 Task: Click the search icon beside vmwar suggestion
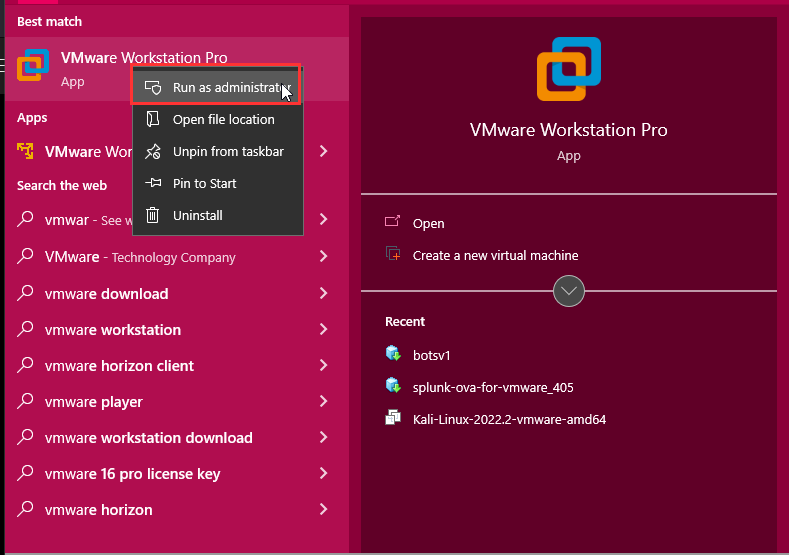point(25,219)
